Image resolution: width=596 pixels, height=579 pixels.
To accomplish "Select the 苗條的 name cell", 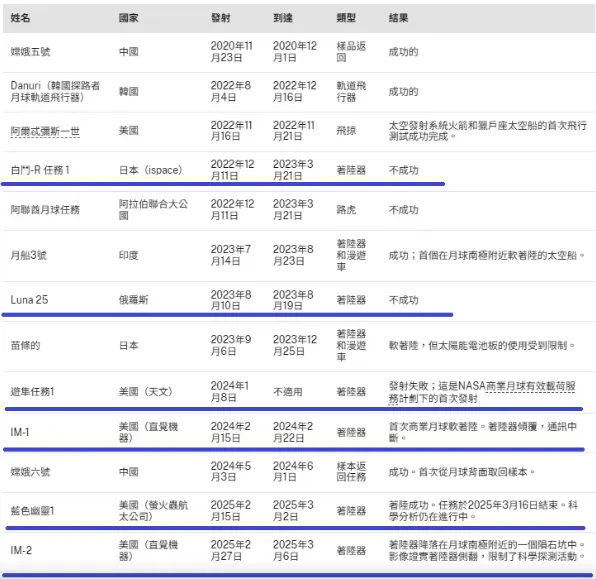I will 25,346.
